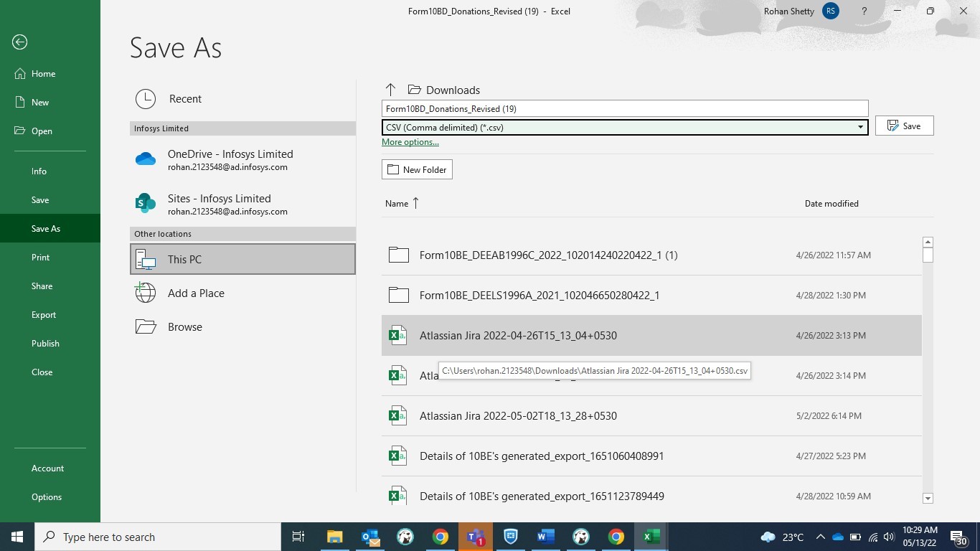Click the More options link
This screenshot has width=980, height=551.
[x=410, y=142]
